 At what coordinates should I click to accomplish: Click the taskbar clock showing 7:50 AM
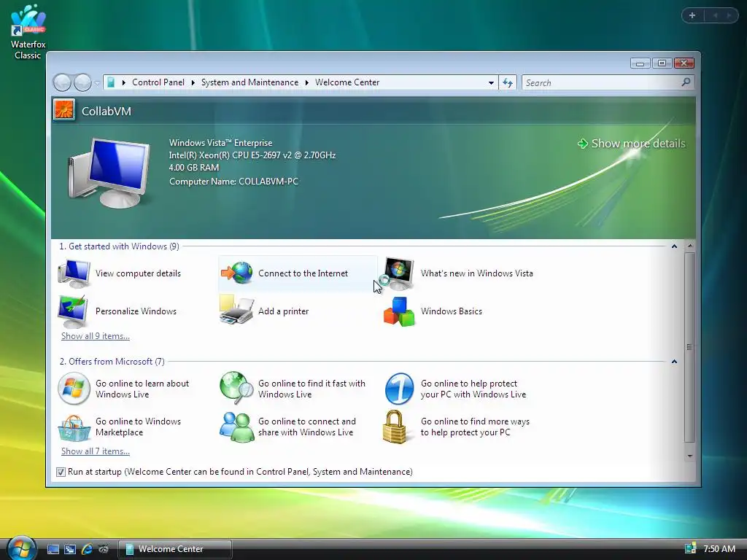719,548
